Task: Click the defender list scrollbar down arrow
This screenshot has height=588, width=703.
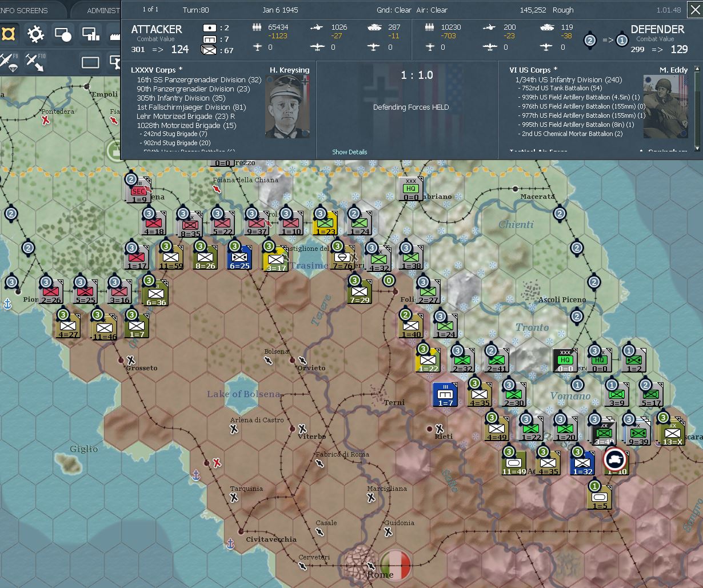Action: (x=697, y=149)
